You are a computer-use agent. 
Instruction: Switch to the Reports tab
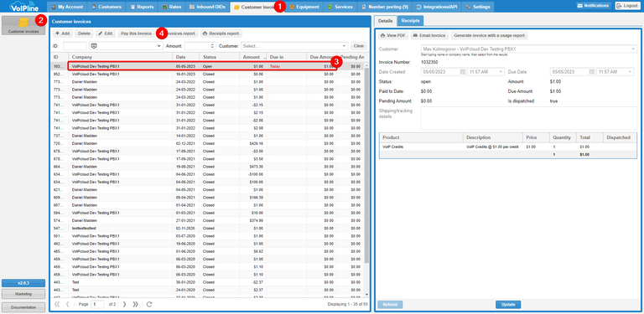[142, 7]
